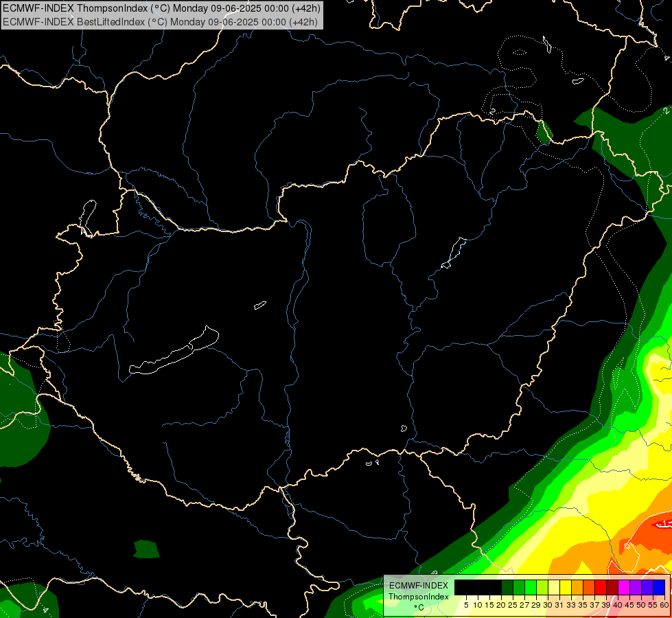Select the bright green 27-29 legend swatch
The height and width of the screenshot is (618, 672).
531,587
